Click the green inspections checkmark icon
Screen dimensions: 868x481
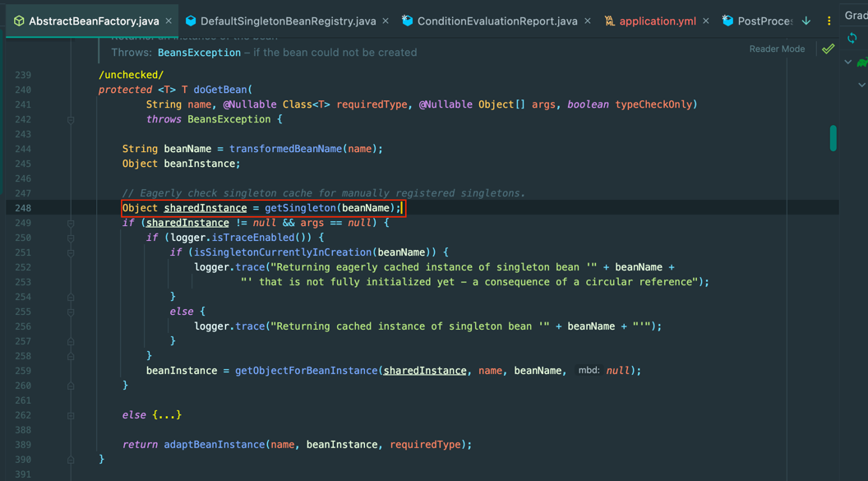(x=829, y=49)
